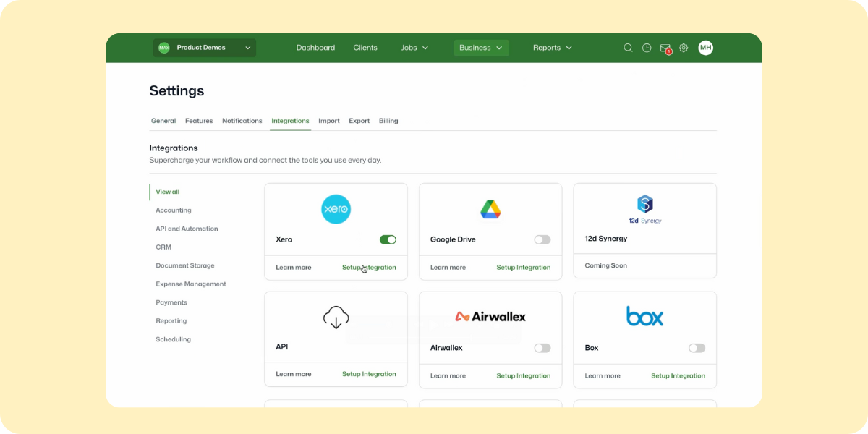
Task: Go to Dashboard
Action: click(x=315, y=48)
